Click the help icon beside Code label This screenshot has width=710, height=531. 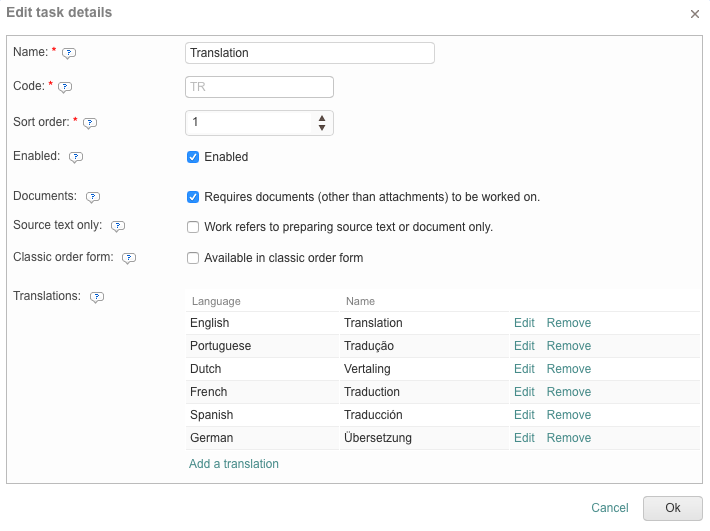point(65,87)
